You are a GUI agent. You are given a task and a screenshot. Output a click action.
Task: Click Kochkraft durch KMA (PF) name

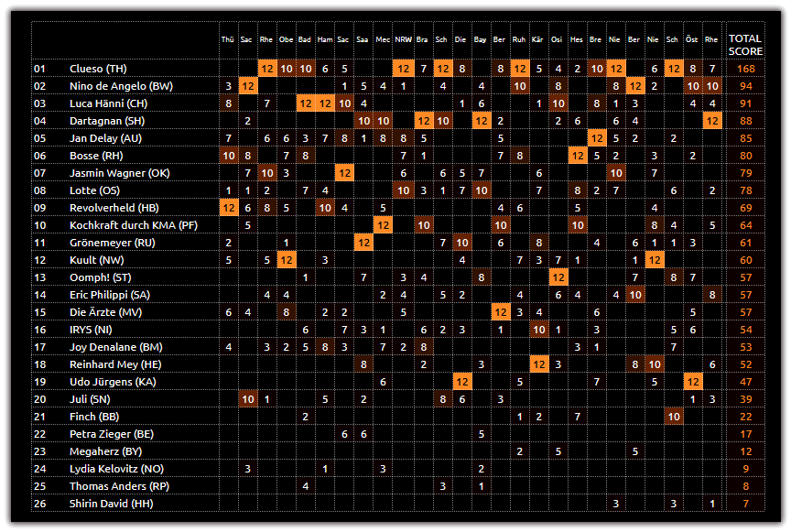(x=133, y=225)
